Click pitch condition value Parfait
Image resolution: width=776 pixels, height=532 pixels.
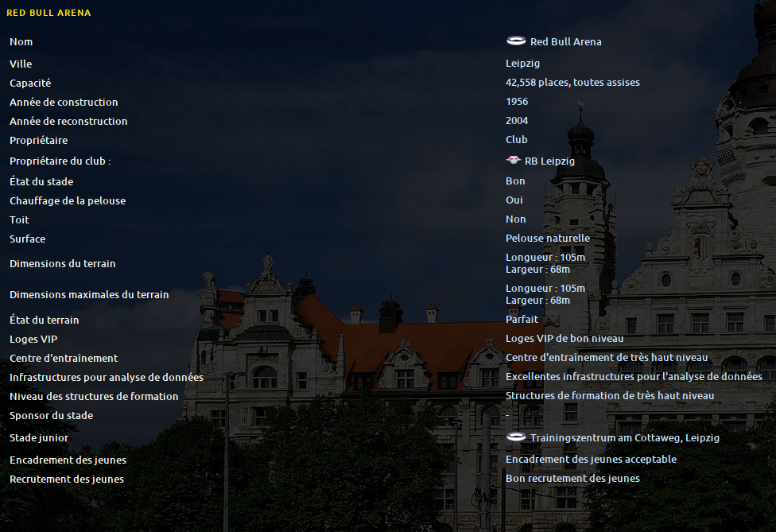[522, 319]
